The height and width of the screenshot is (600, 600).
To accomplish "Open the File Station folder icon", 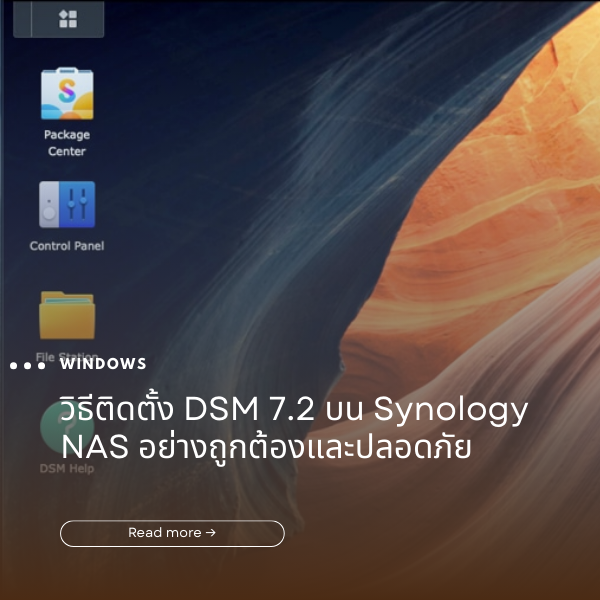I will (67, 315).
